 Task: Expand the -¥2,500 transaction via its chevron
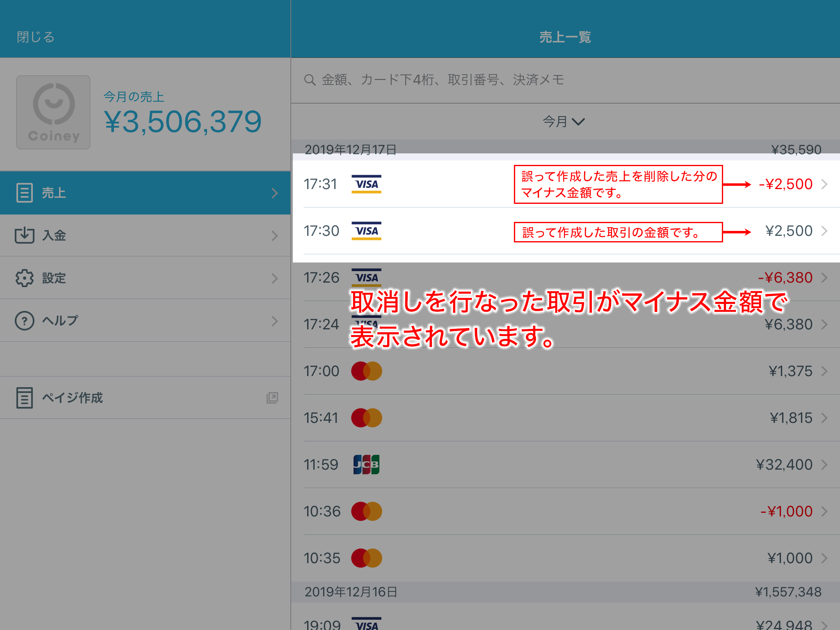(x=825, y=184)
